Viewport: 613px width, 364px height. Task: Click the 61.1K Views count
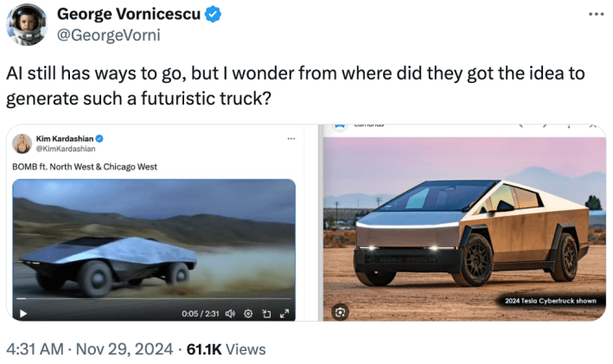(222, 349)
